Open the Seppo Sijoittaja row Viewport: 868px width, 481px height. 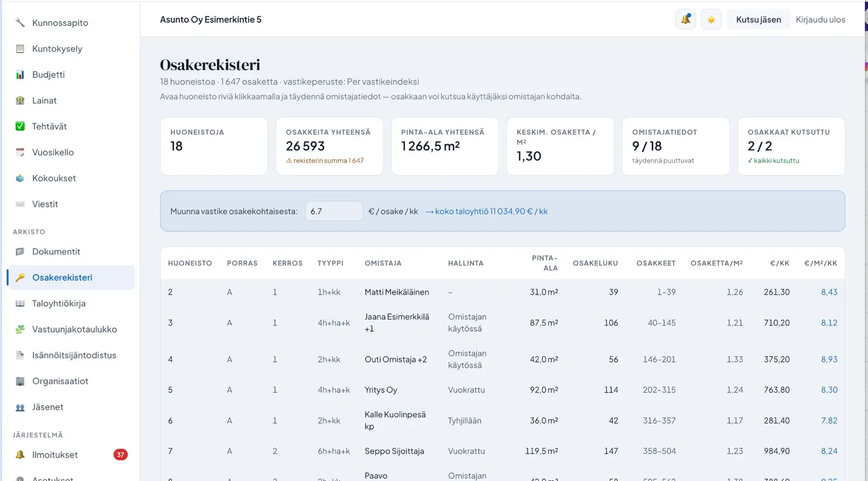502,451
